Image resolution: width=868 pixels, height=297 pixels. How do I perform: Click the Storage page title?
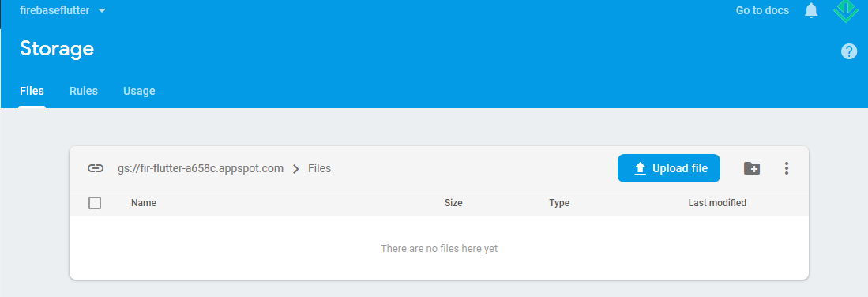[56, 49]
